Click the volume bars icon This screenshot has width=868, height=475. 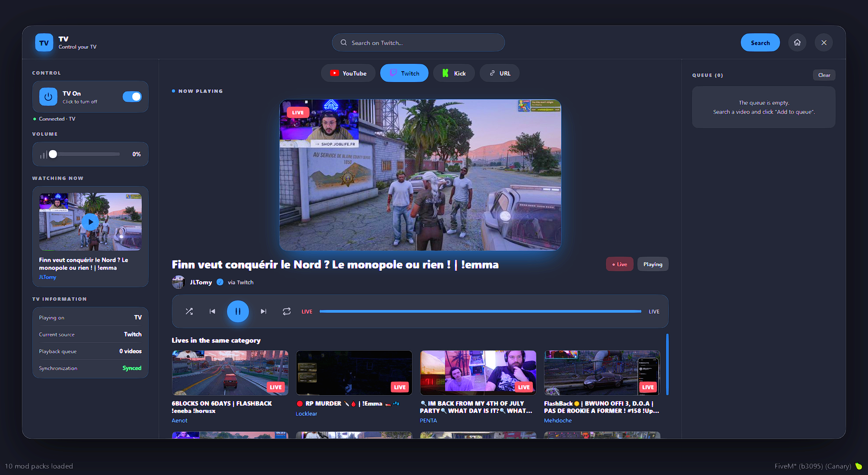(x=43, y=155)
